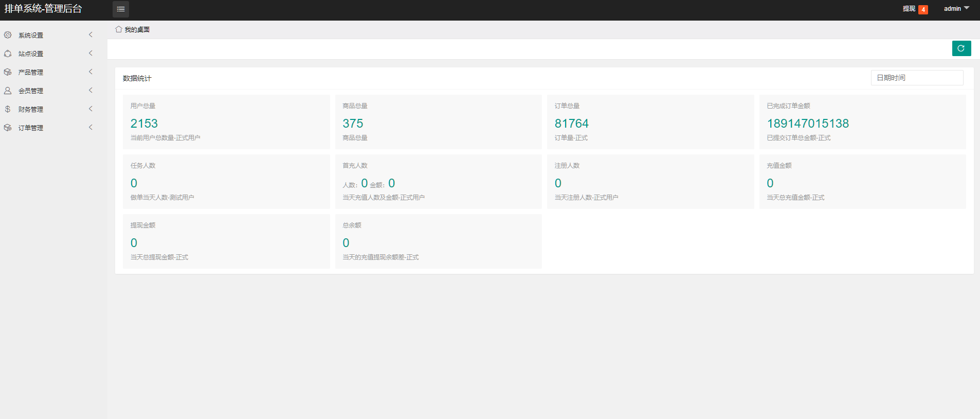Click the home icon in breadcrumb
Viewport: 980px width, 419px height.
(119, 29)
